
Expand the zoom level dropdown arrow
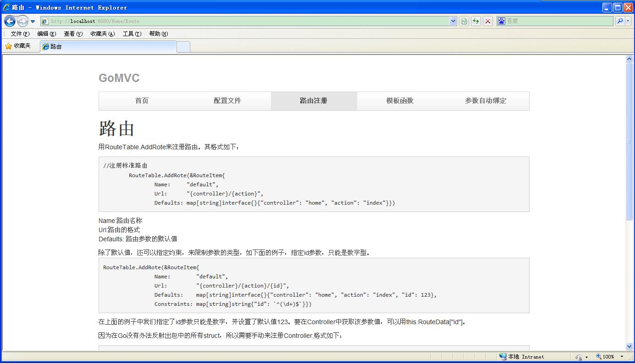[x=622, y=357]
